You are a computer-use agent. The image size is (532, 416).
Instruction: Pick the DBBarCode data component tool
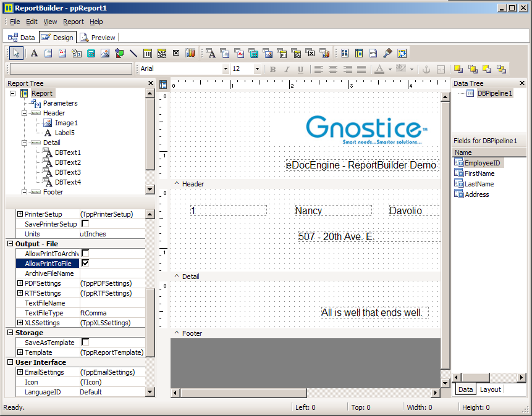click(x=282, y=53)
